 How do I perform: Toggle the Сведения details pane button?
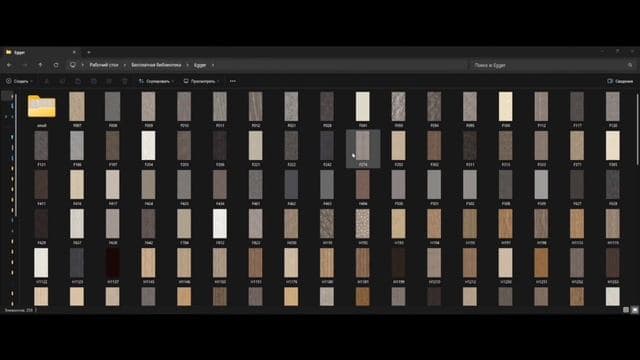pyautogui.click(x=620, y=81)
